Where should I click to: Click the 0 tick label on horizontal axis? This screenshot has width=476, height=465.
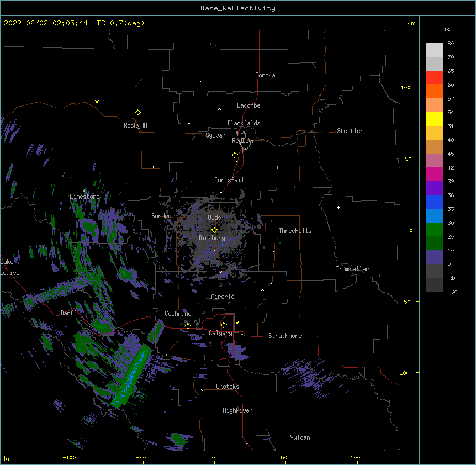(213, 457)
